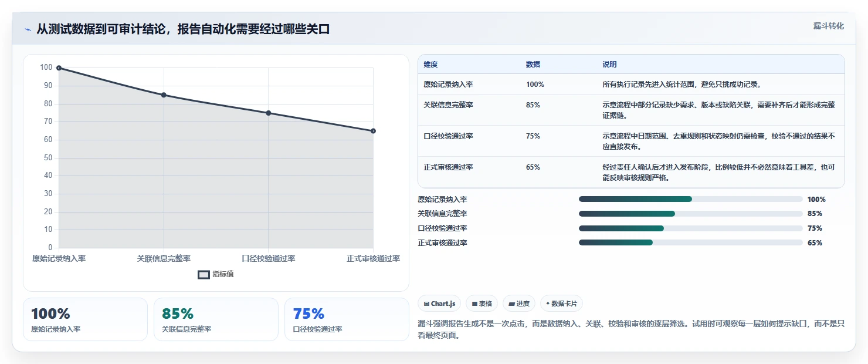This screenshot has width=868, height=364.
Task: Click the description starting 经过责任人确认后
Action: [719, 172]
